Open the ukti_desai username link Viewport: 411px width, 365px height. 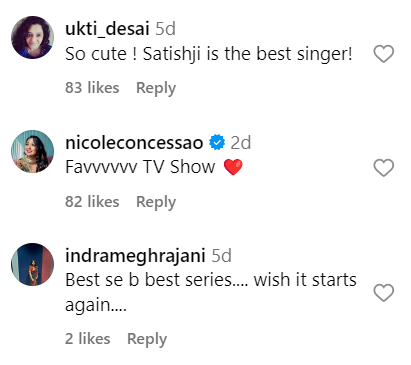(107, 29)
